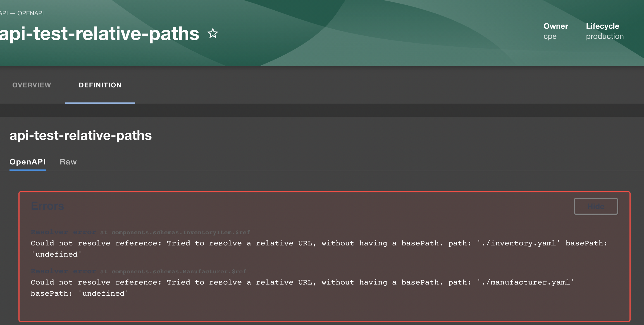Click the API — OPENAPI breadcrumb text
This screenshot has width=644, height=325.
(22, 13)
